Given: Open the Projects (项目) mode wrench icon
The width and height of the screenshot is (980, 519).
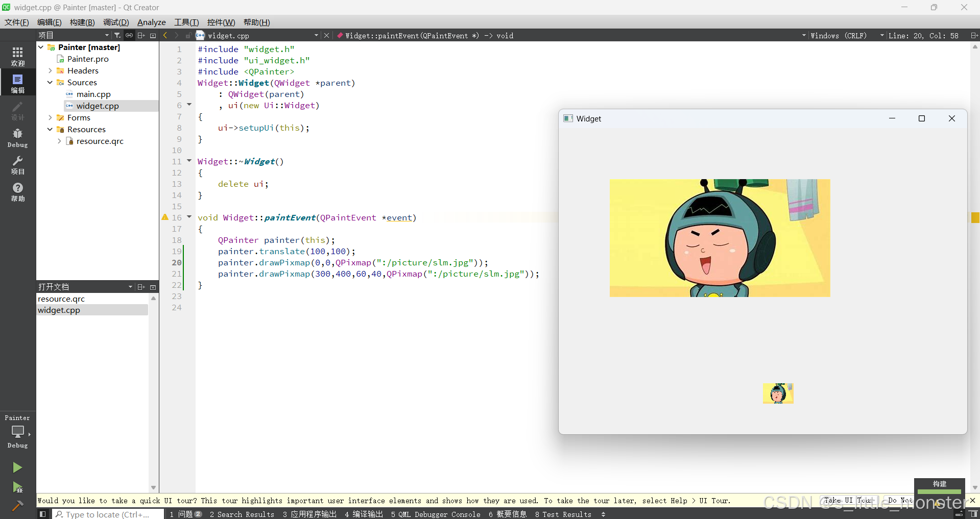Looking at the screenshot, I should coord(18,165).
